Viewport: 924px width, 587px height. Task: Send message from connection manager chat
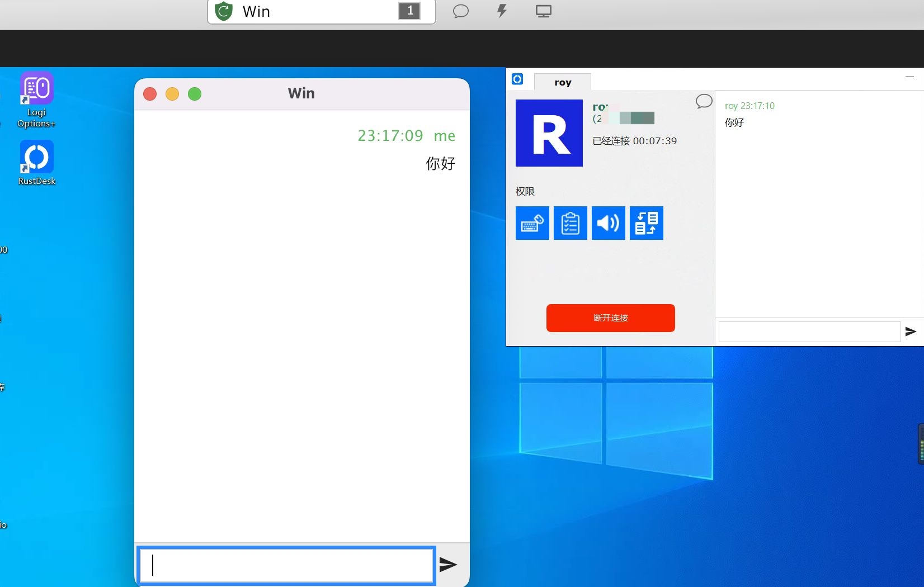(911, 332)
